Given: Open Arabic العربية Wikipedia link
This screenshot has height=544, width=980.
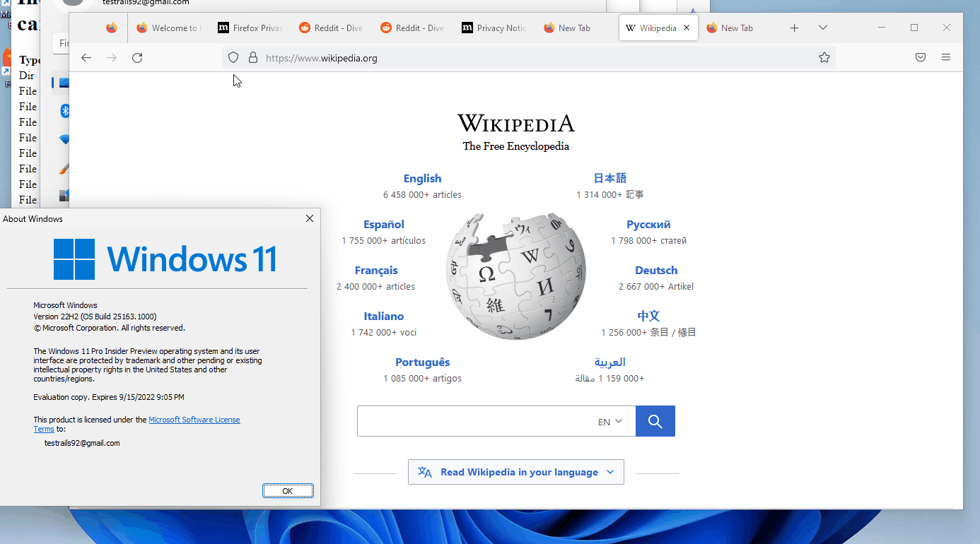Looking at the screenshot, I should click(x=609, y=362).
